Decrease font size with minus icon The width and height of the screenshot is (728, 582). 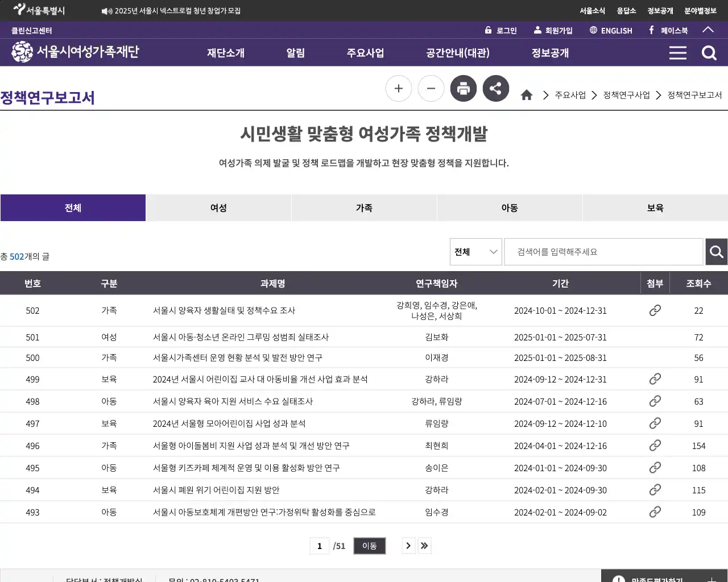pos(431,88)
